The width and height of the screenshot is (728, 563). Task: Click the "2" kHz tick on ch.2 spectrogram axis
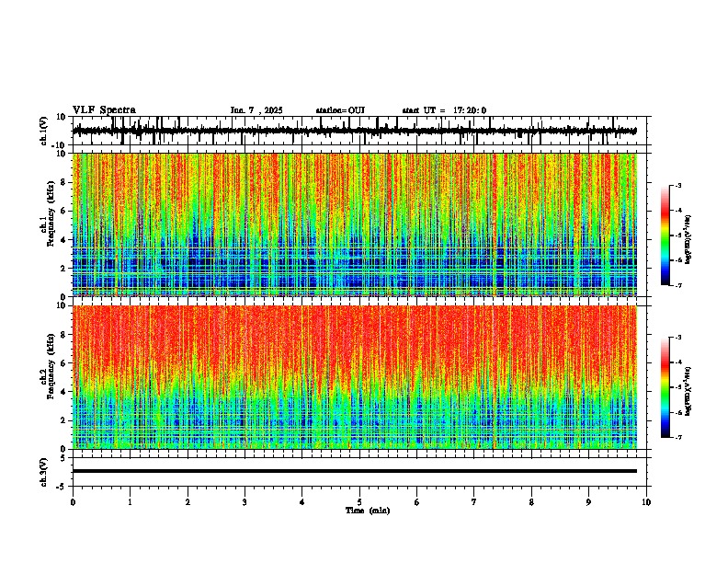point(64,420)
